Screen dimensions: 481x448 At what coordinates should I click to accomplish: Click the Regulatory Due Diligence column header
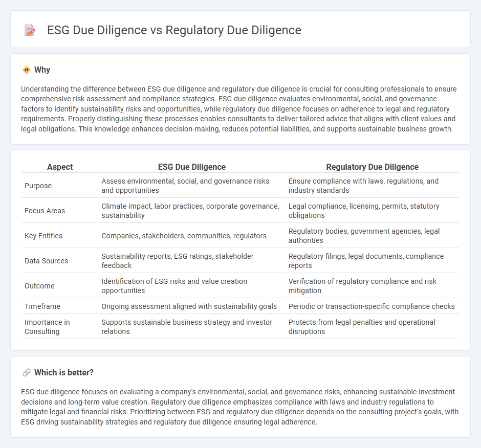372,167
